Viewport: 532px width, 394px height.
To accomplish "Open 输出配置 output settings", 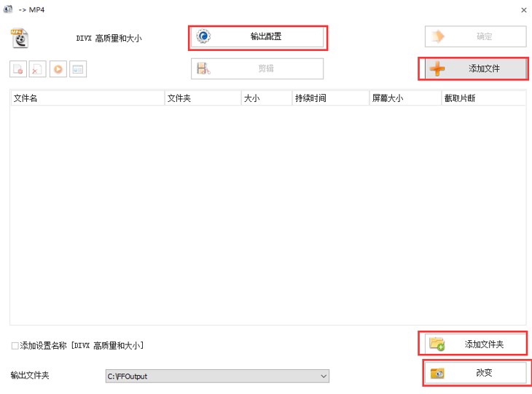I will point(258,37).
